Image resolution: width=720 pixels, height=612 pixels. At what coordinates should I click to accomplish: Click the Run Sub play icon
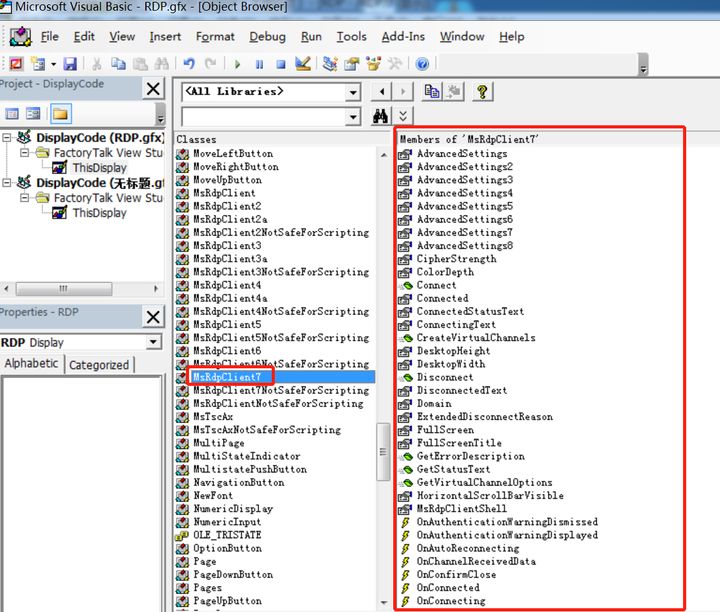pyautogui.click(x=237, y=64)
